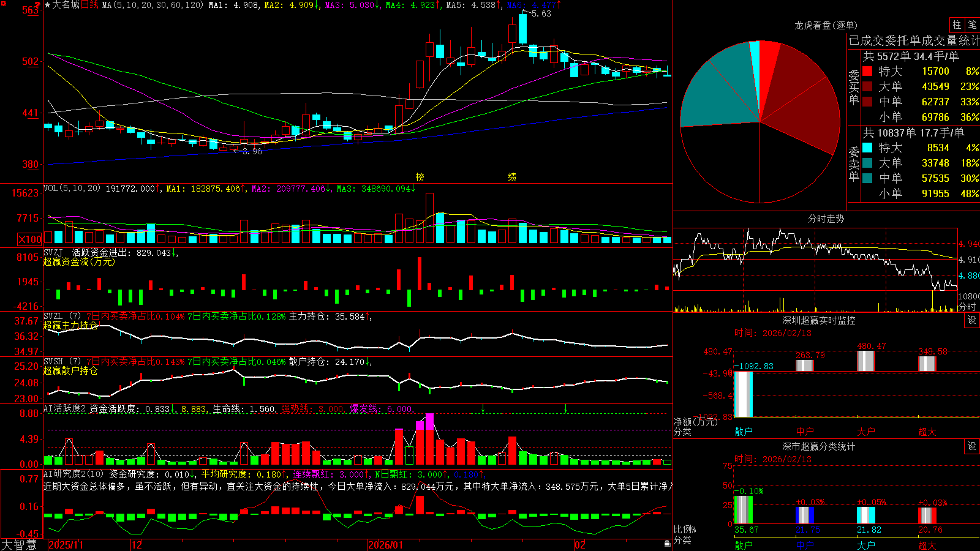Jump to 2025/11 on the date axis
This screenshot has width=980, height=551.
coord(66,545)
